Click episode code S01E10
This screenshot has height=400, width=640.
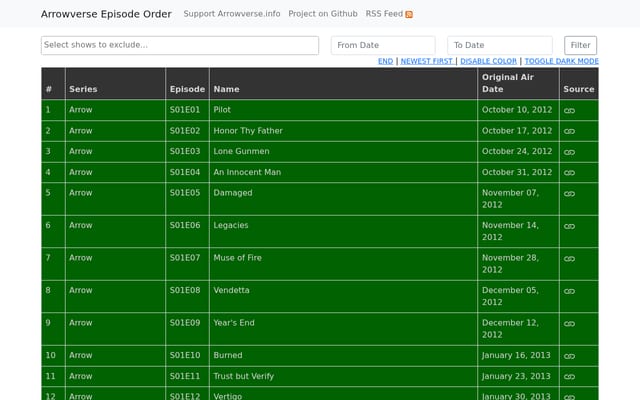point(185,356)
